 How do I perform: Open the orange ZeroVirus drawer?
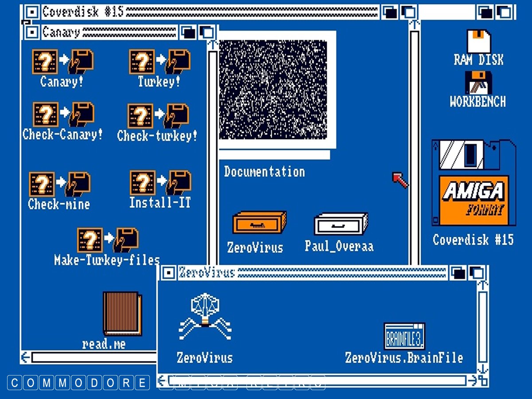coord(259,223)
